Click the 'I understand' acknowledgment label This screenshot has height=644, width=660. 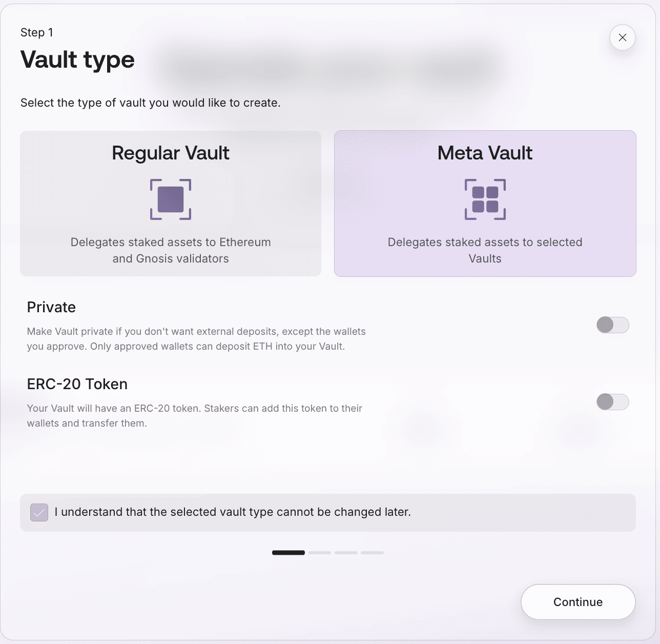point(233,512)
